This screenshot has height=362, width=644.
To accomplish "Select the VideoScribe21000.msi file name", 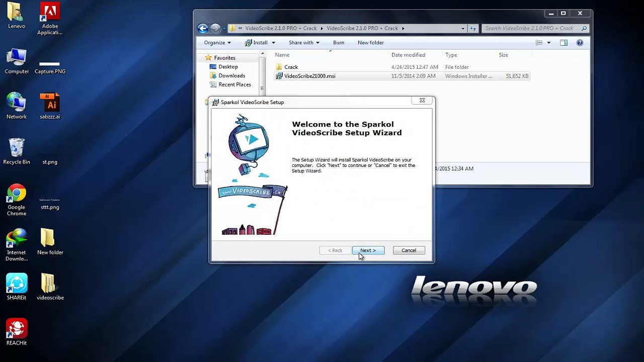I will click(310, 76).
